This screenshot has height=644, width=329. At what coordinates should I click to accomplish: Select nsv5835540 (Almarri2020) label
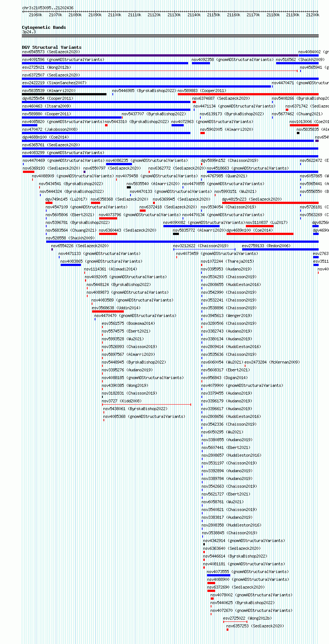[x=153, y=184]
